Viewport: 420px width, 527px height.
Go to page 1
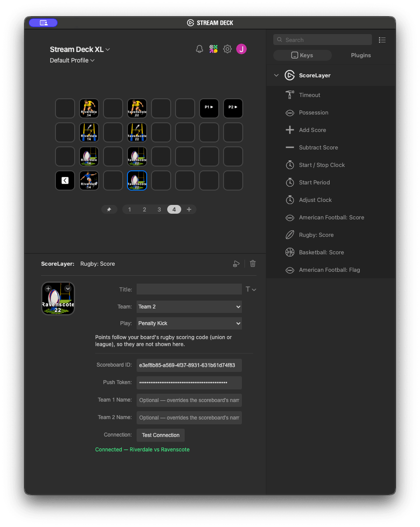point(130,209)
